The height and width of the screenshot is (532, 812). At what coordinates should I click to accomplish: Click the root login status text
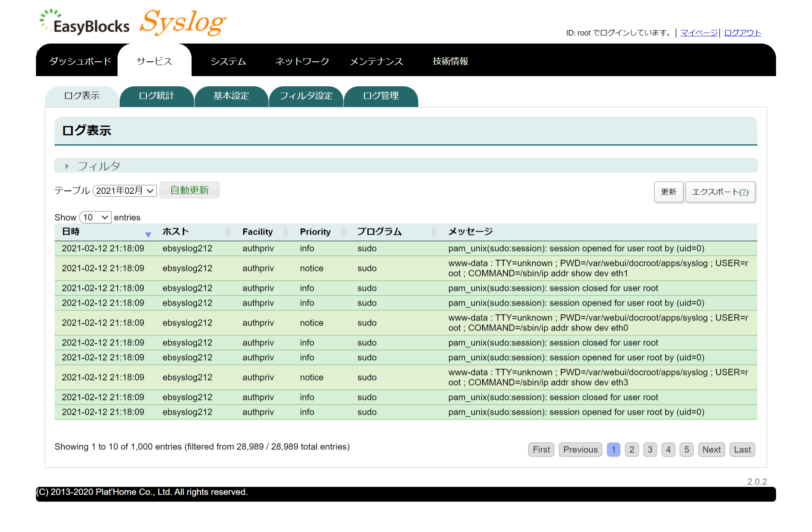pyautogui.click(x=619, y=33)
